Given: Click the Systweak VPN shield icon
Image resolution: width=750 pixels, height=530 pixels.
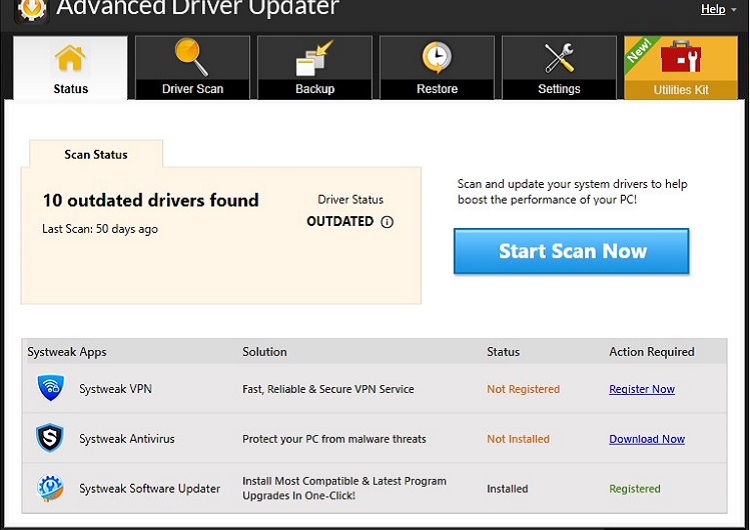Looking at the screenshot, I should (50, 389).
